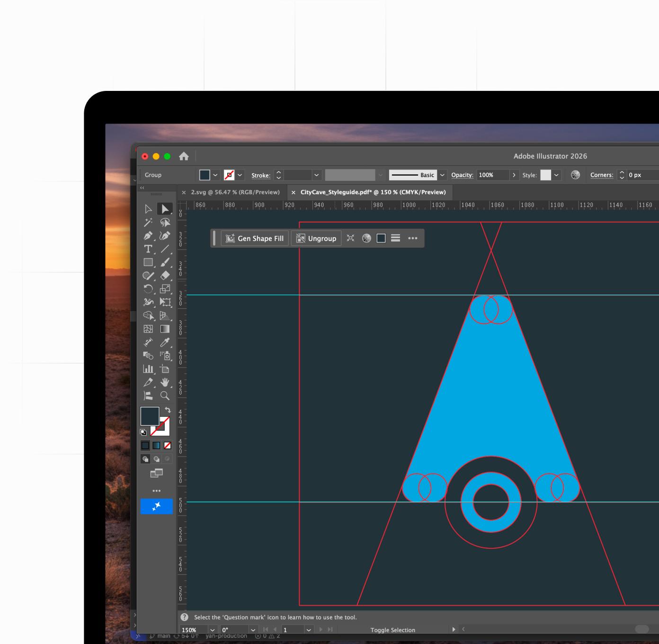Activate the Zoom tool
The image size is (659, 644).
point(164,394)
